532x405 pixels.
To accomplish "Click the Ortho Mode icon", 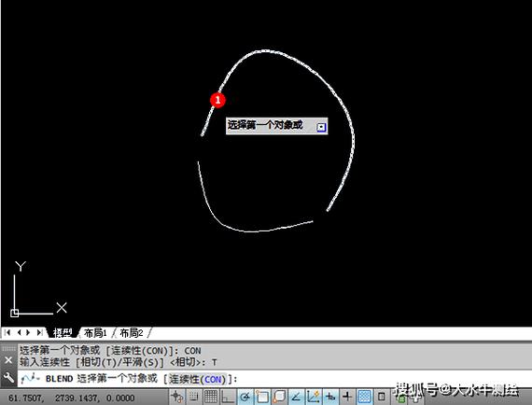I will coord(228,397).
